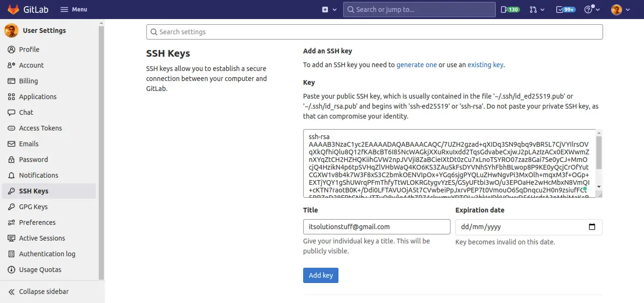The height and width of the screenshot is (303, 644).
Task: Open the Authentication log section
Action: coord(46,253)
